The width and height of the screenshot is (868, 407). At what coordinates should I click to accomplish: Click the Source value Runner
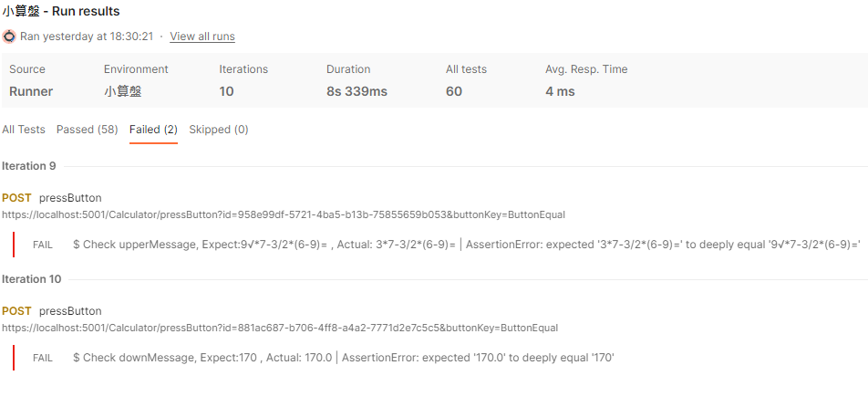pos(31,91)
